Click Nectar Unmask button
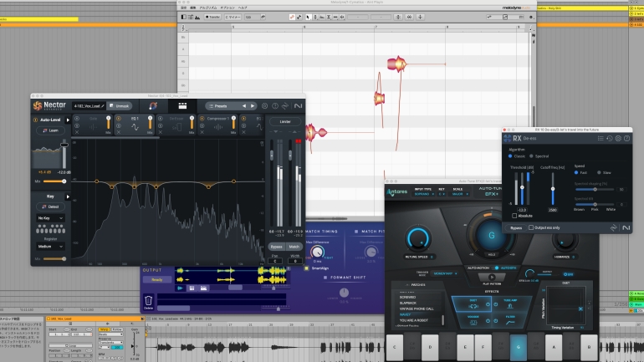 click(x=120, y=106)
